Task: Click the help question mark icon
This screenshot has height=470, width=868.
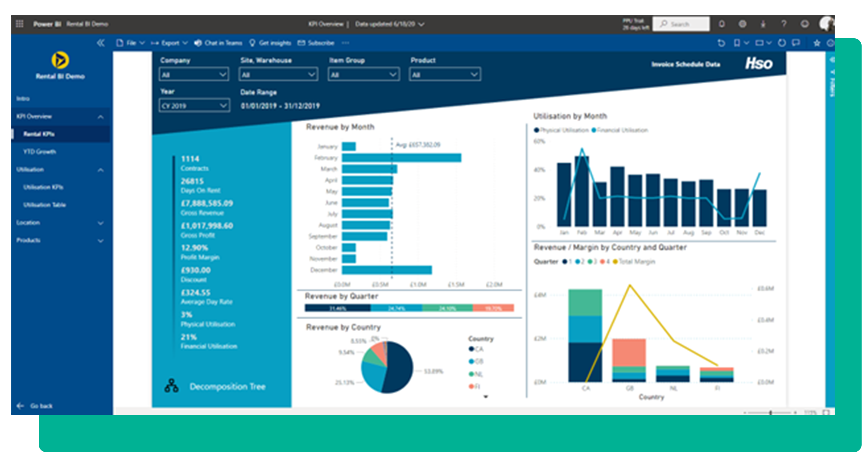Action: click(x=784, y=24)
